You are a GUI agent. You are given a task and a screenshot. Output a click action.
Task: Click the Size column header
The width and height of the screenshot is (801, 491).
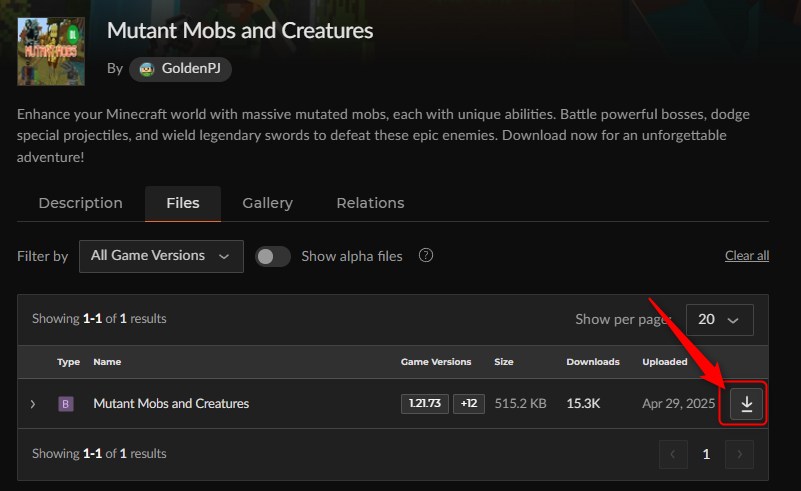coord(504,362)
